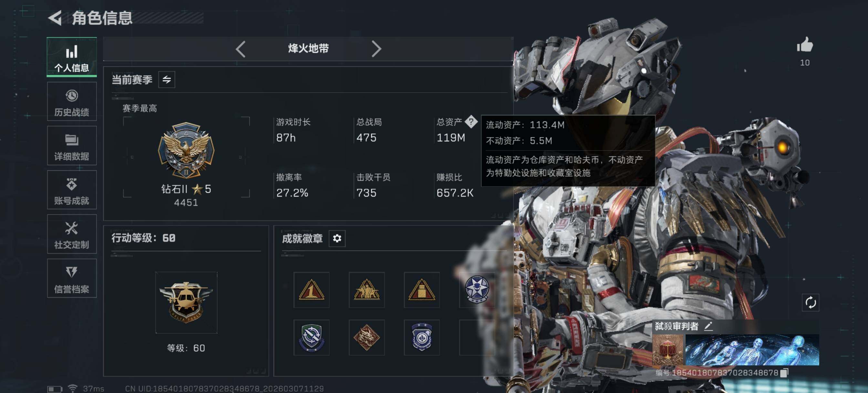The image size is (868, 393).
Task: Click the back arrow beside 角色信息
Action: click(x=55, y=18)
